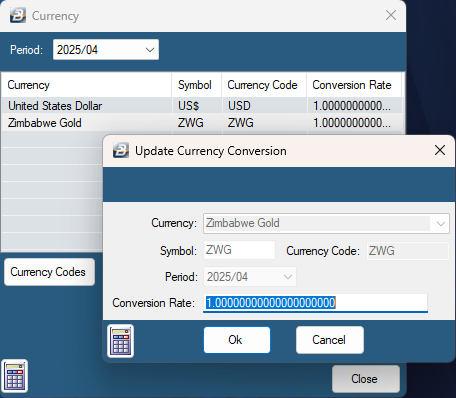The image size is (456, 398).
Task: Click app logo in Currency window title
Action: (18, 15)
